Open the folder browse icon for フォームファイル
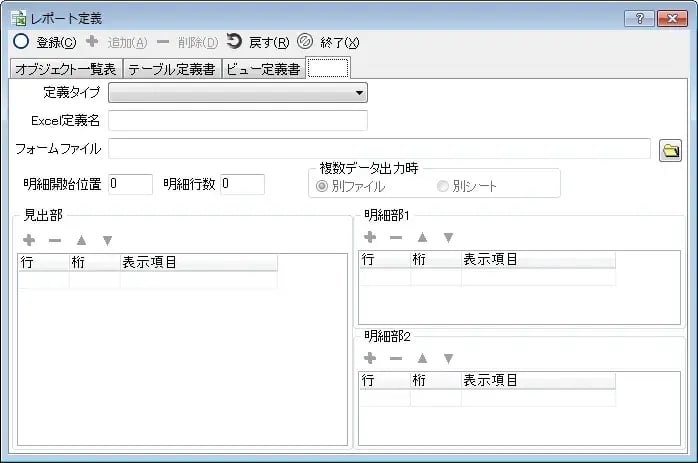The image size is (698, 463). 670,150
